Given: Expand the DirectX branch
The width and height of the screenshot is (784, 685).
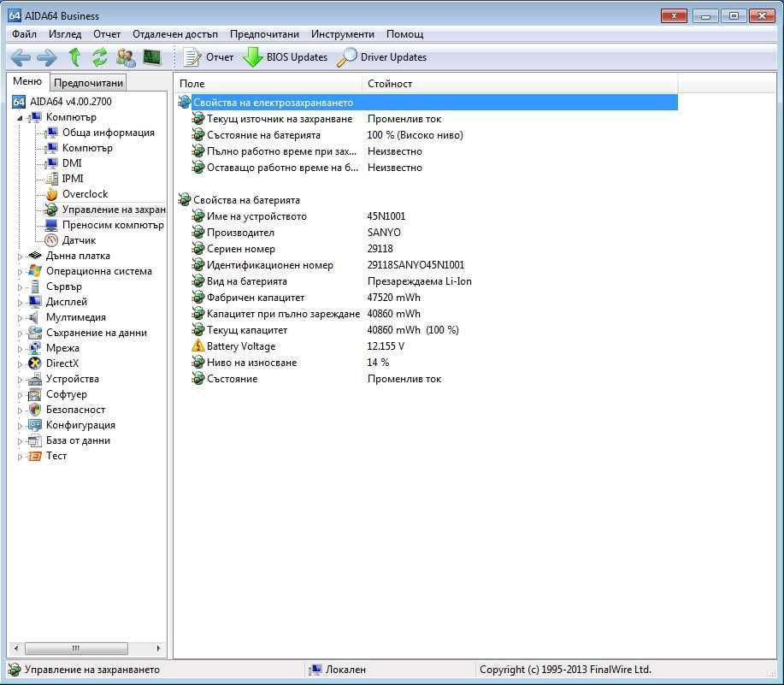Looking at the screenshot, I should click(20, 364).
